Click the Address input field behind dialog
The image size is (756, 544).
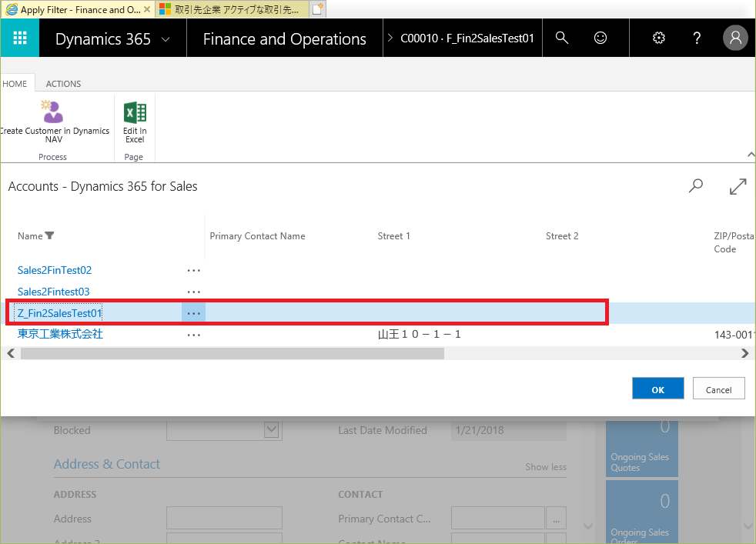[224, 518]
